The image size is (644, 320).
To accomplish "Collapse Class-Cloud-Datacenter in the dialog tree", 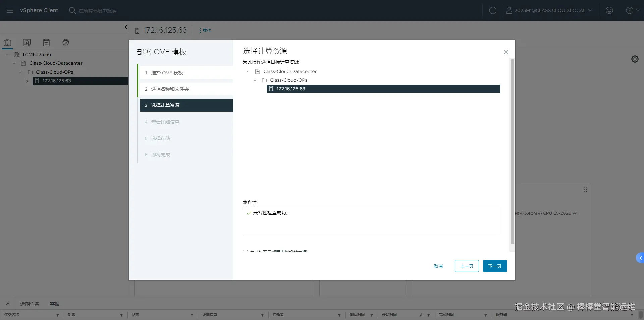I will (248, 72).
